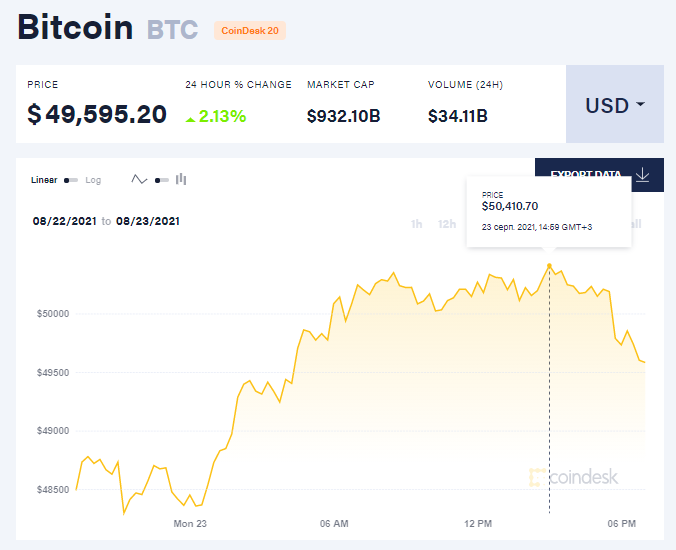This screenshot has width=676, height=550.
Task: Toggle the Linear/Log scale switch
Action: [x=71, y=180]
